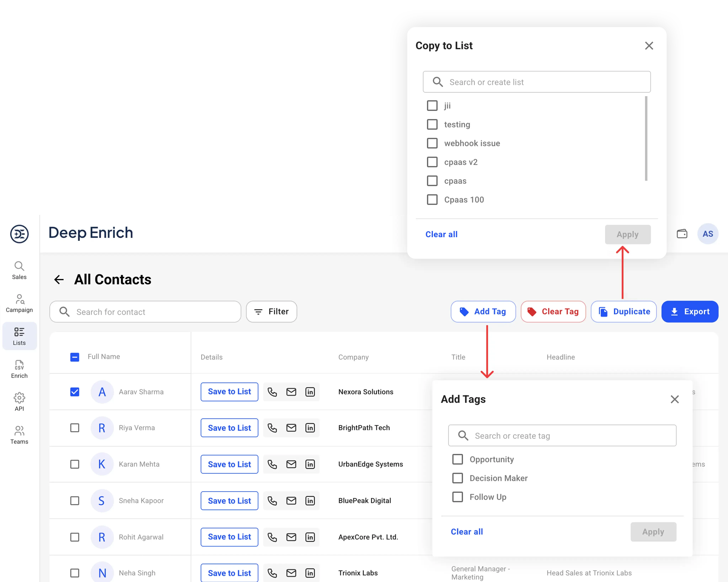
Task: Open the Campaign sidebar item
Action: coord(19,303)
